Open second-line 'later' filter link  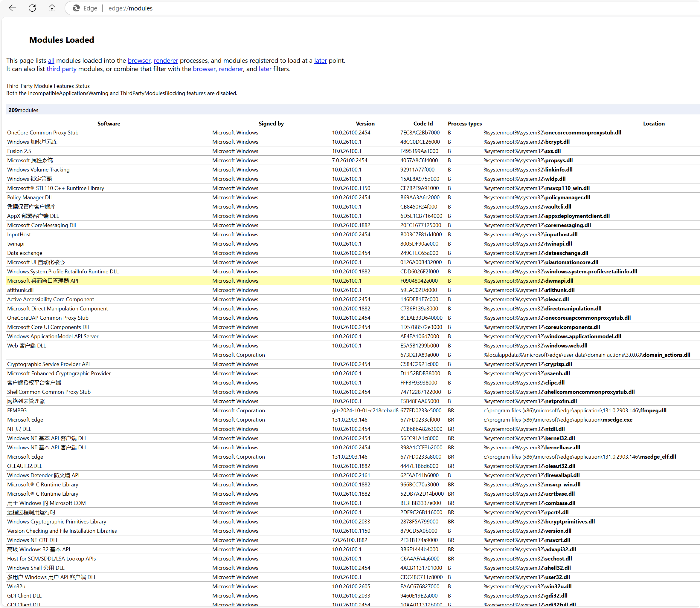coord(265,69)
